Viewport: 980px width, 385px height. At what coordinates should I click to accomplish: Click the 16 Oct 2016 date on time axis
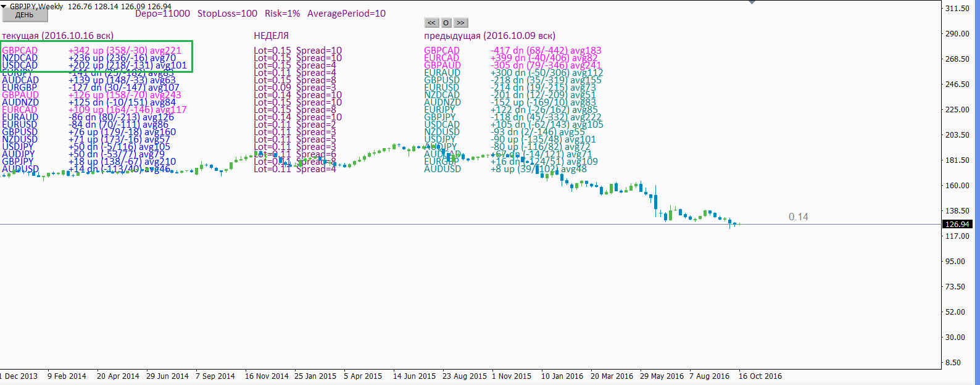click(760, 376)
